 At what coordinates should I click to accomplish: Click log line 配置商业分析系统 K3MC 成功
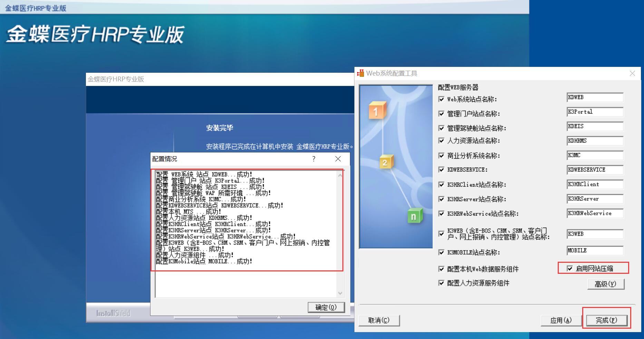tap(201, 199)
